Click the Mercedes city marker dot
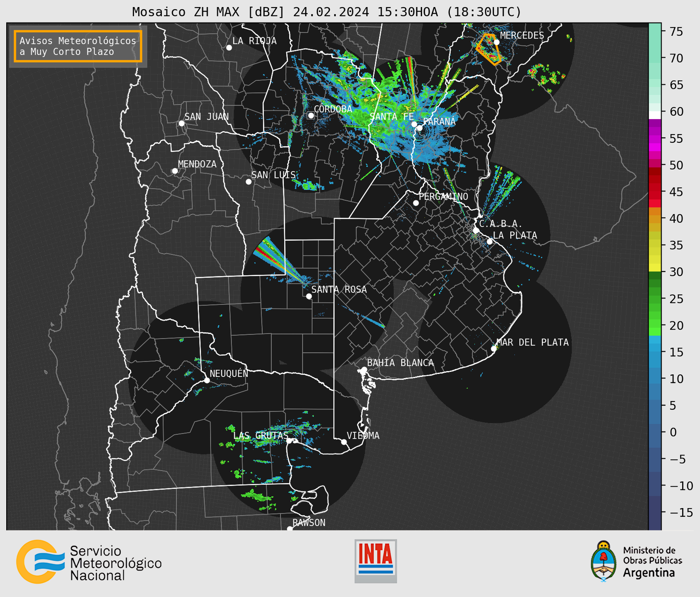The height and width of the screenshot is (597, 700). coord(496,42)
